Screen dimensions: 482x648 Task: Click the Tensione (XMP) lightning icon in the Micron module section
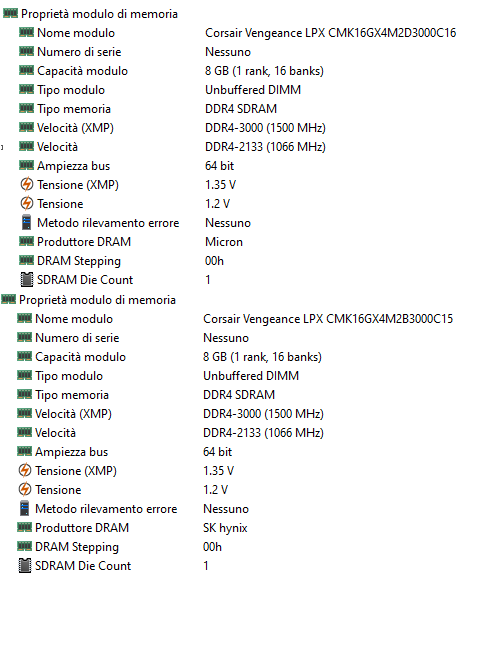[26, 184]
